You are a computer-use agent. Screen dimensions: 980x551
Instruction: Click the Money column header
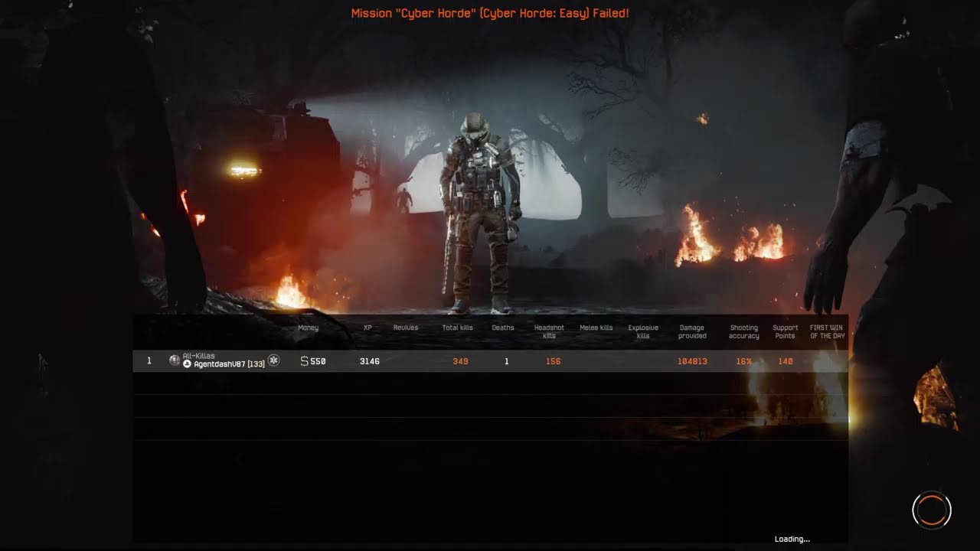[x=308, y=328]
